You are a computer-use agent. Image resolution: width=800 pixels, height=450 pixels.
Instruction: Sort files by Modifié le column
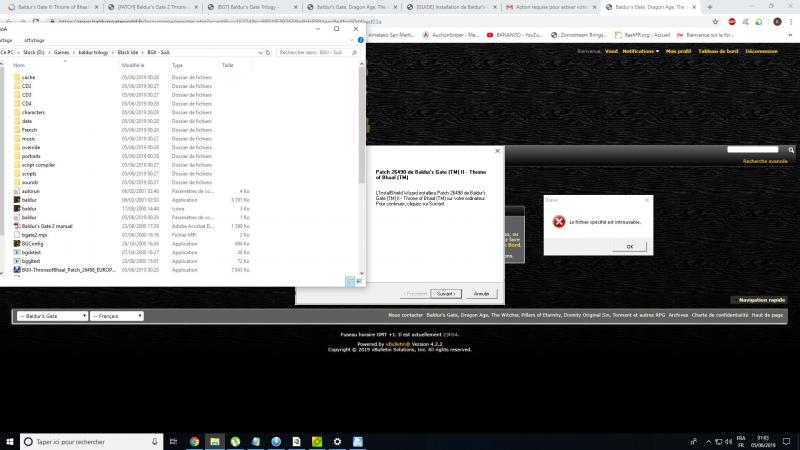click(133, 65)
